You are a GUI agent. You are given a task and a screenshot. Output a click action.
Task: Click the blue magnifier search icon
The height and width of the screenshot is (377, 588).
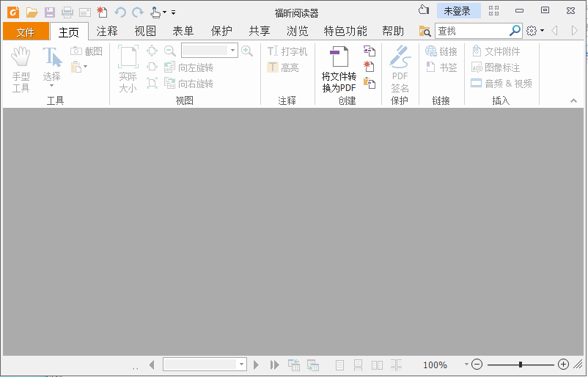click(x=515, y=30)
